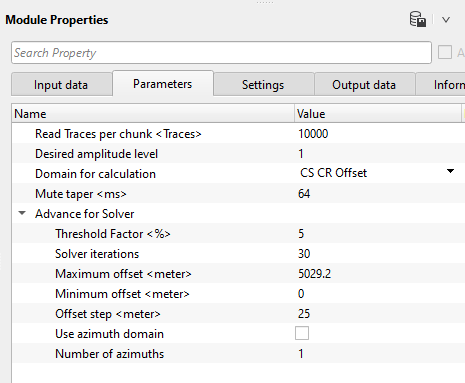
Task: Open the chevron menu beside the database icon
Action: coord(446,20)
